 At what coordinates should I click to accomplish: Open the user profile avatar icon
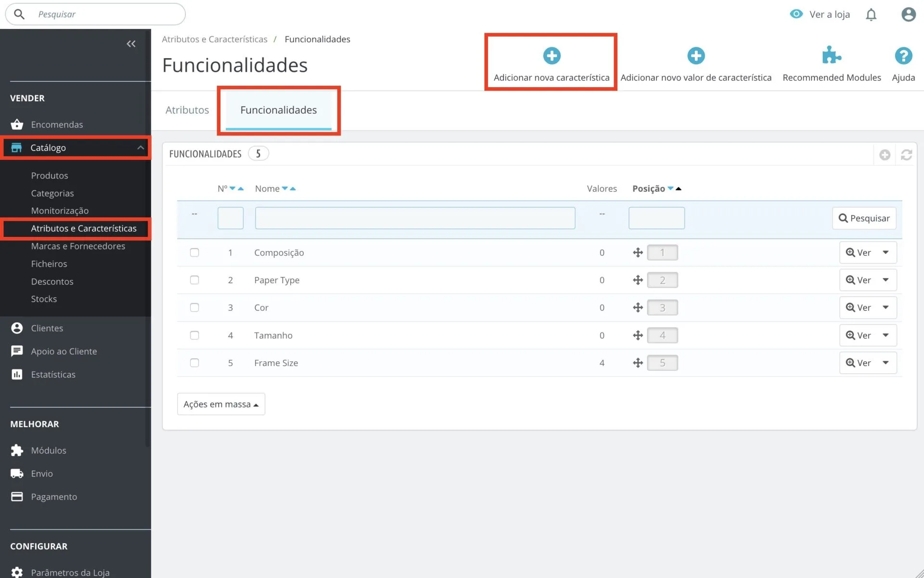(x=908, y=14)
